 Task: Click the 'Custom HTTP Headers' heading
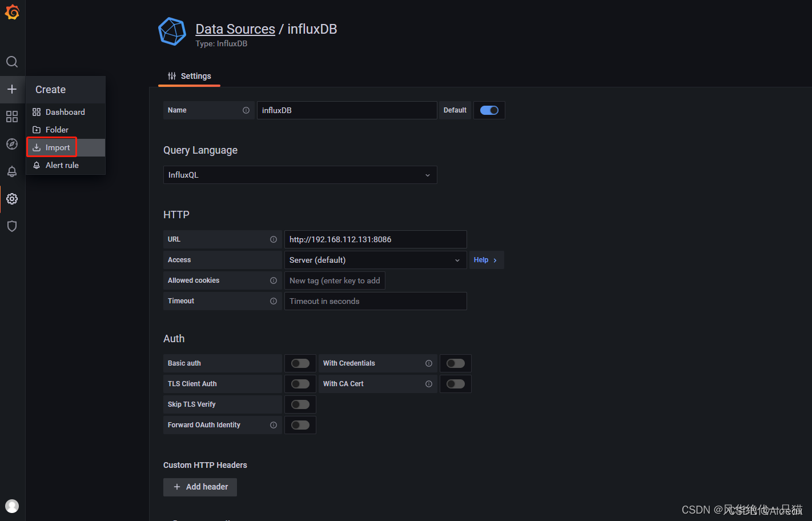[x=205, y=465]
